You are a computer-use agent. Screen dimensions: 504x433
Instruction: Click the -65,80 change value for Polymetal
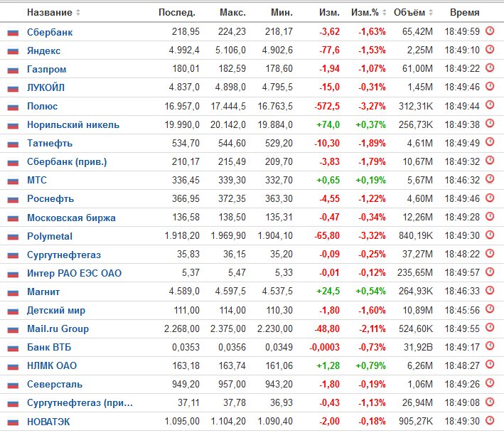327,236
